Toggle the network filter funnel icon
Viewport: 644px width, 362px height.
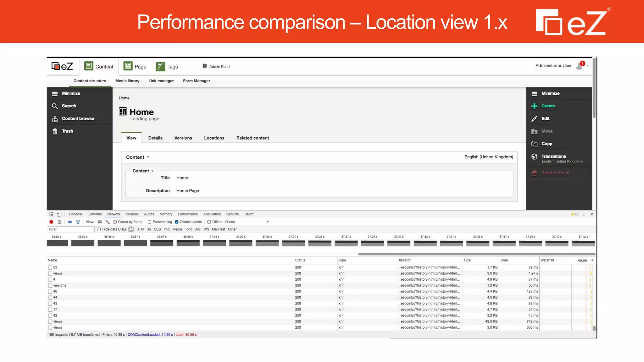(78, 222)
